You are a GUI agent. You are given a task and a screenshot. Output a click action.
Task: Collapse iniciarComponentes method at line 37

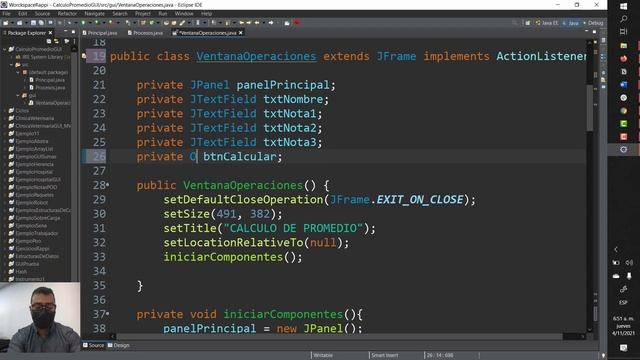pos(107,314)
